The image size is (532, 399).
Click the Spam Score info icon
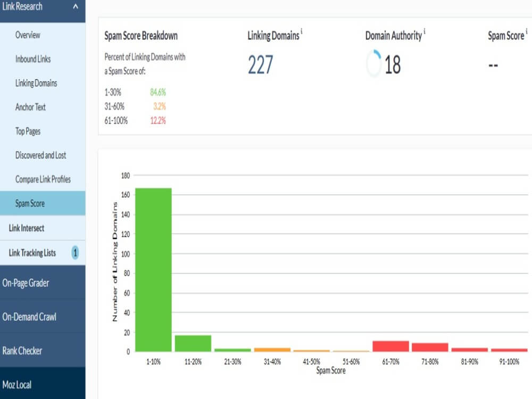[x=526, y=31]
